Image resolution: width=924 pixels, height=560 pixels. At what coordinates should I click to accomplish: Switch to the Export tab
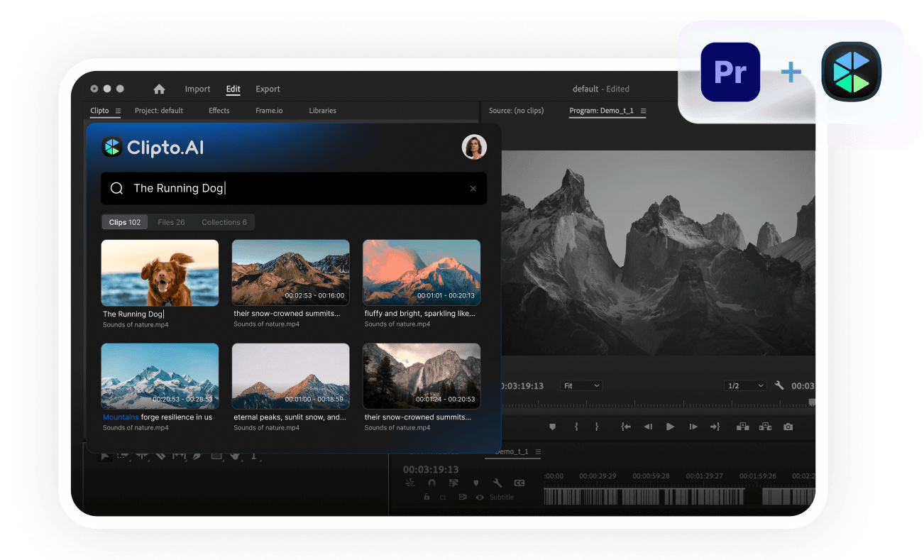point(268,89)
